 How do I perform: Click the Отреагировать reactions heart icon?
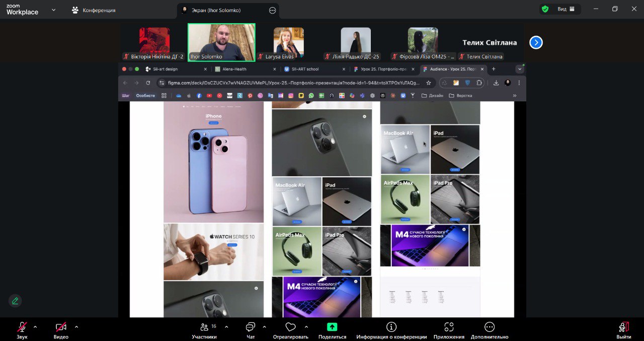point(290,327)
